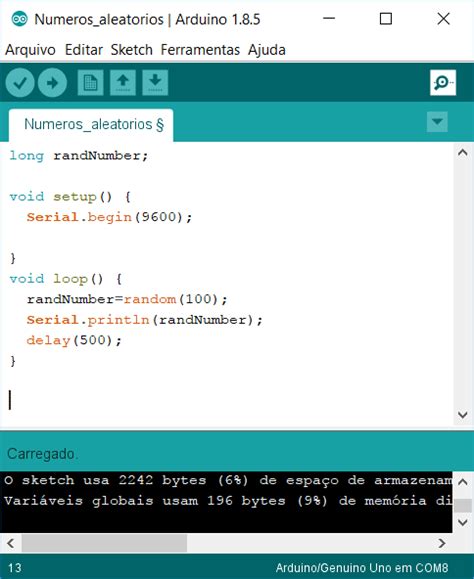Expand the tab options dropdown arrow
The height and width of the screenshot is (579, 474).
[x=437, y=121]
